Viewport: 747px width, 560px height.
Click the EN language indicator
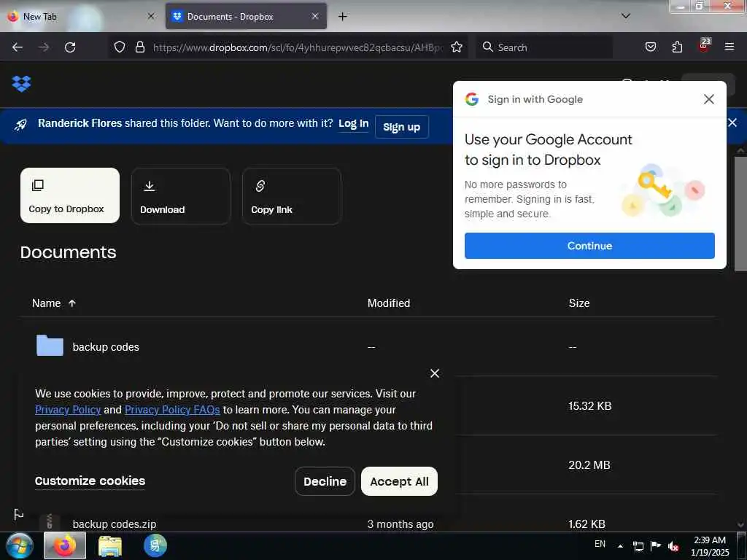(x=600, y=544)
